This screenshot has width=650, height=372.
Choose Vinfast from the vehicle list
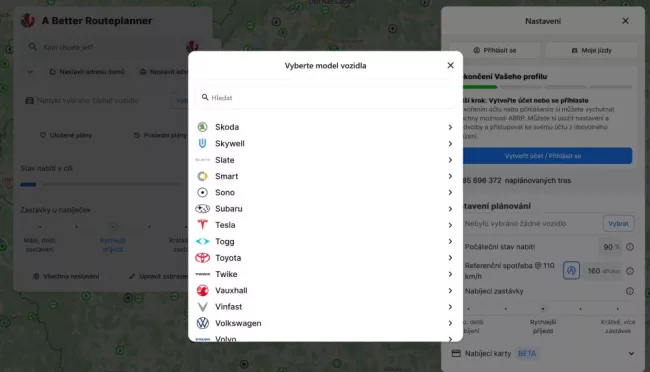click(x=325, y=307)
